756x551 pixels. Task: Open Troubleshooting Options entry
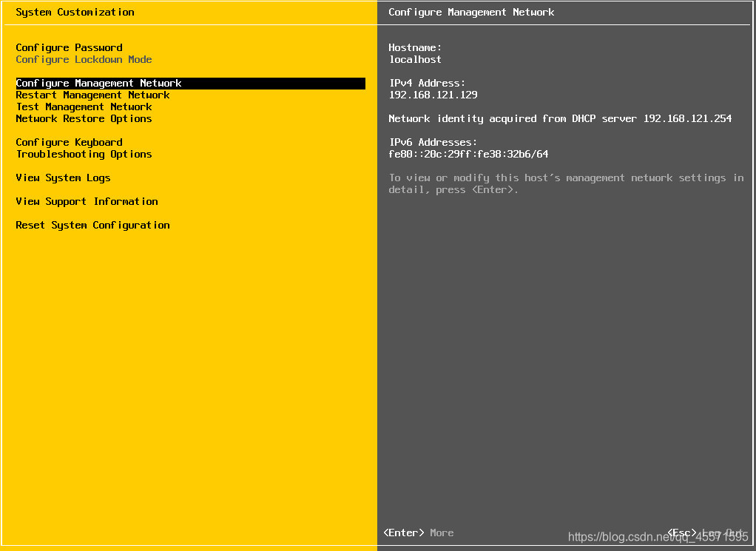point(84,155)
